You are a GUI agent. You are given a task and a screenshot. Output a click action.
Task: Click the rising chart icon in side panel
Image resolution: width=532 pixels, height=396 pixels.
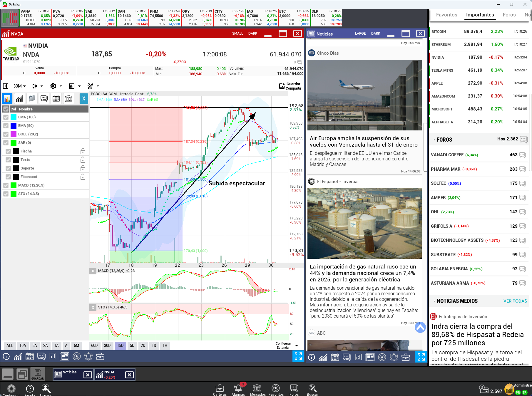click(x=20, y=98)
